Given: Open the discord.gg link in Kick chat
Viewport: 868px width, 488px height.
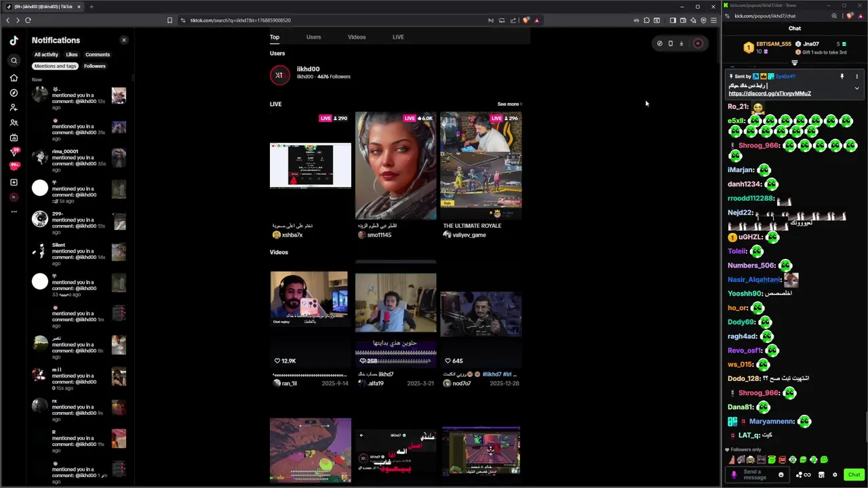Looking at the screenshot, I should click(770, 94).
